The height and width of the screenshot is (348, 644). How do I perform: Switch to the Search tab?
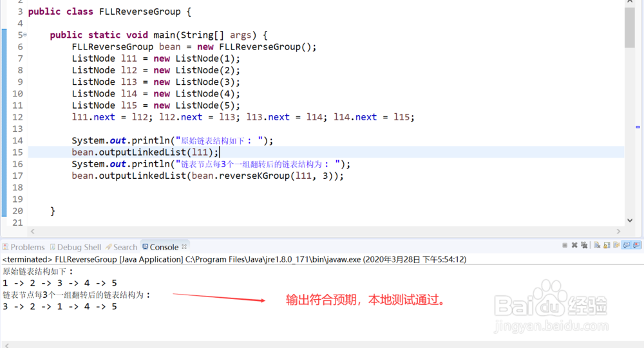[x=121, y=247]
